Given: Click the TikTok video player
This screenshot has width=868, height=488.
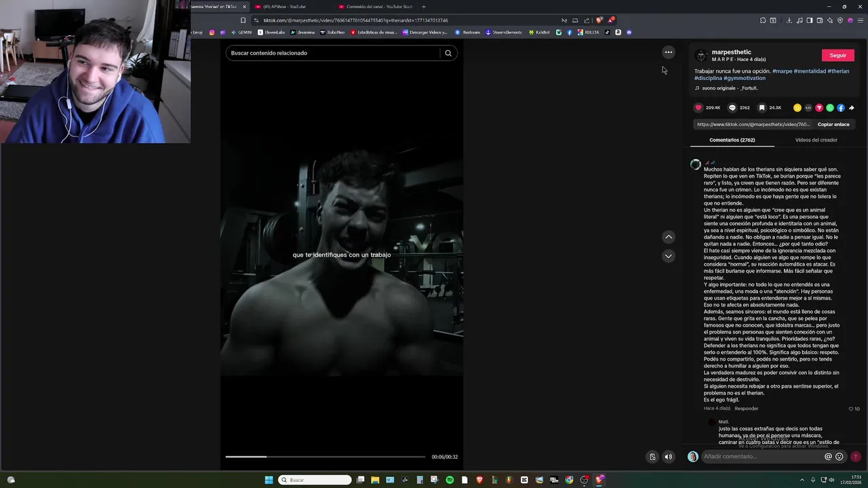Looking at the screenshot, I should coord(342,256).
